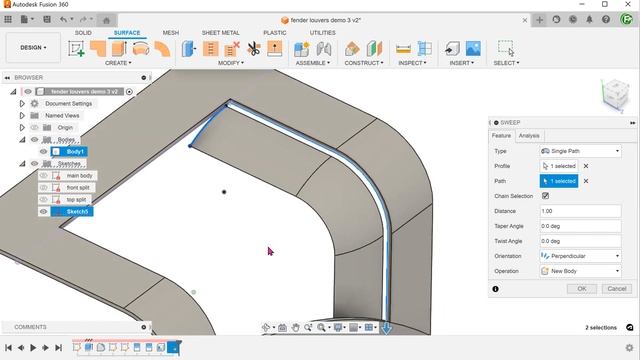640x360 pixels.
Task: Open the Sweep Type dropdown
Action: click(580, 151)
